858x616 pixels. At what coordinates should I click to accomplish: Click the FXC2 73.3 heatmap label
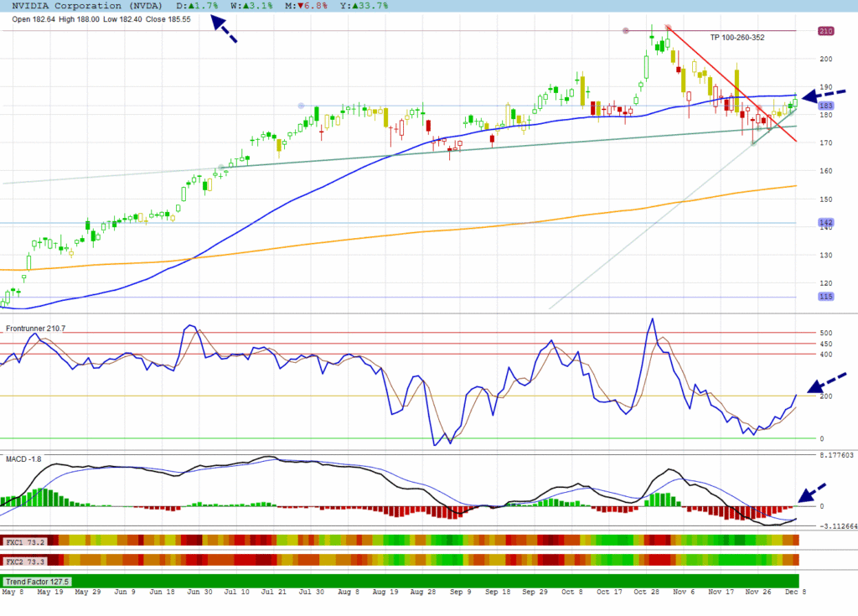[x=24, y=559]
